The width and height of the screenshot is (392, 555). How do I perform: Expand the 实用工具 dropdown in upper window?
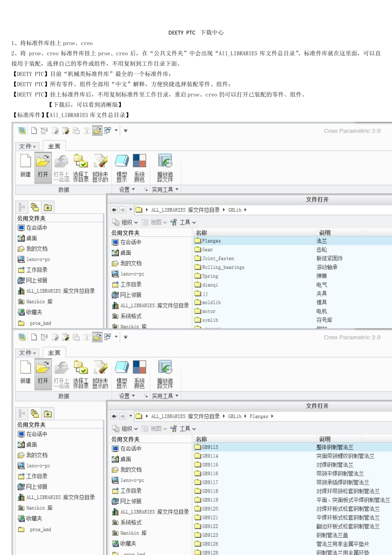coord(165,190)
